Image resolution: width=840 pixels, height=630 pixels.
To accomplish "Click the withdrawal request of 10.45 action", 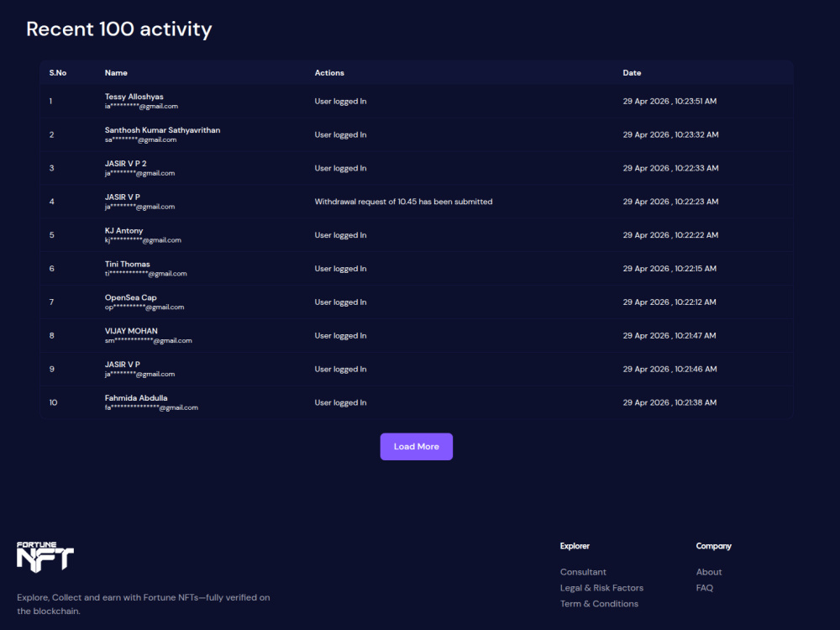I will click(x=403, y=202).
